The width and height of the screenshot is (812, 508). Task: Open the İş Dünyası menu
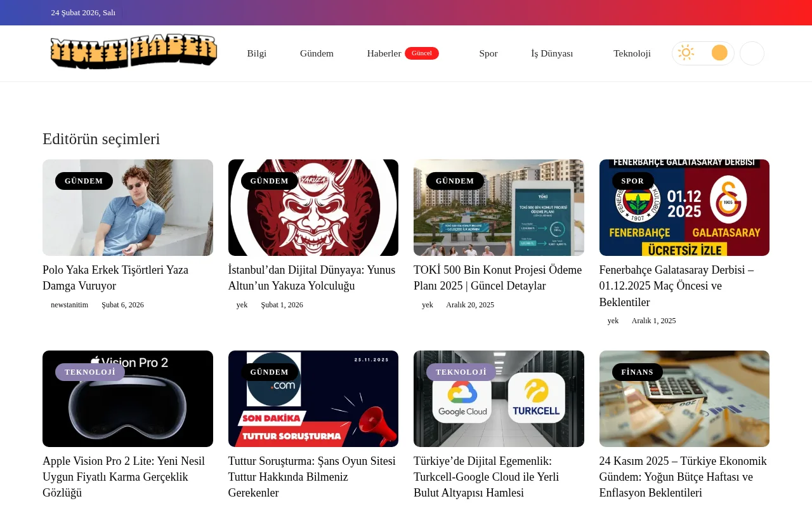(551, 53)
